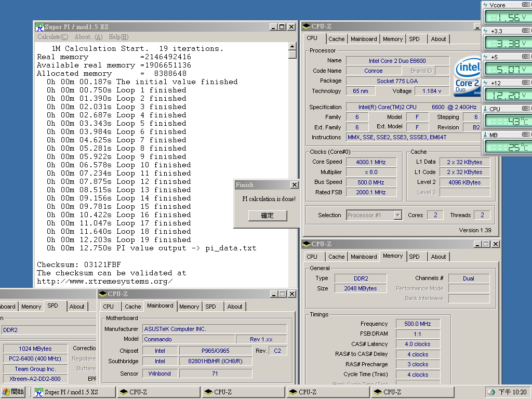Click the Super PI scrollbar up arrow
532x399 pixels.
tap(292, 46)
